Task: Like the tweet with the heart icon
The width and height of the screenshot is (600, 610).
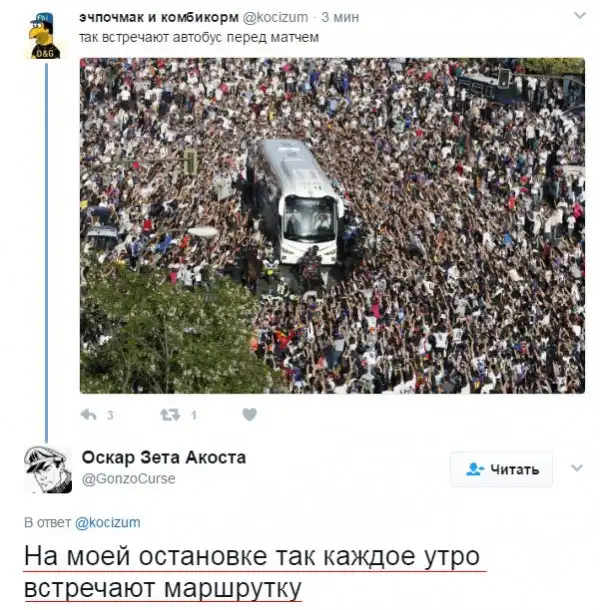Action: [249, 414]
